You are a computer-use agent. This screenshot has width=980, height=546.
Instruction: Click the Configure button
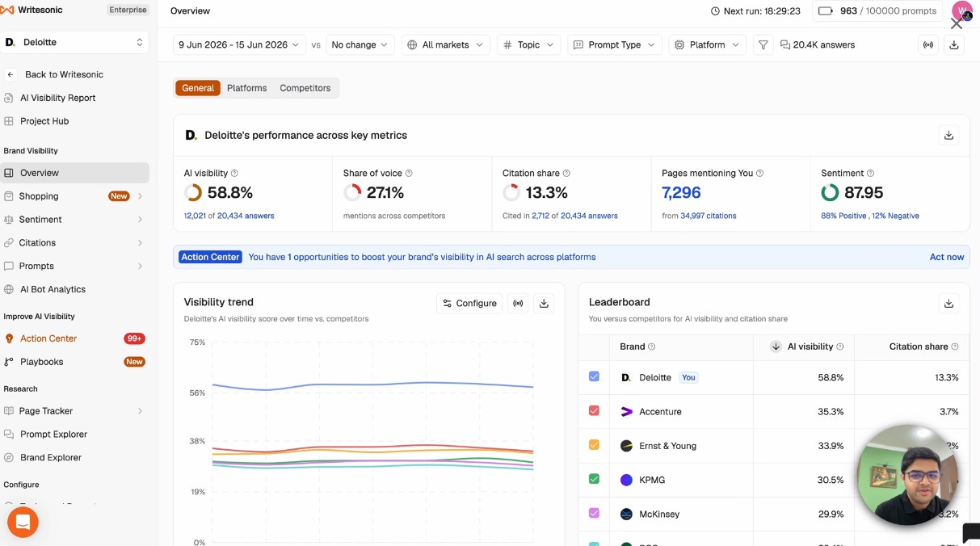(469, 304)
